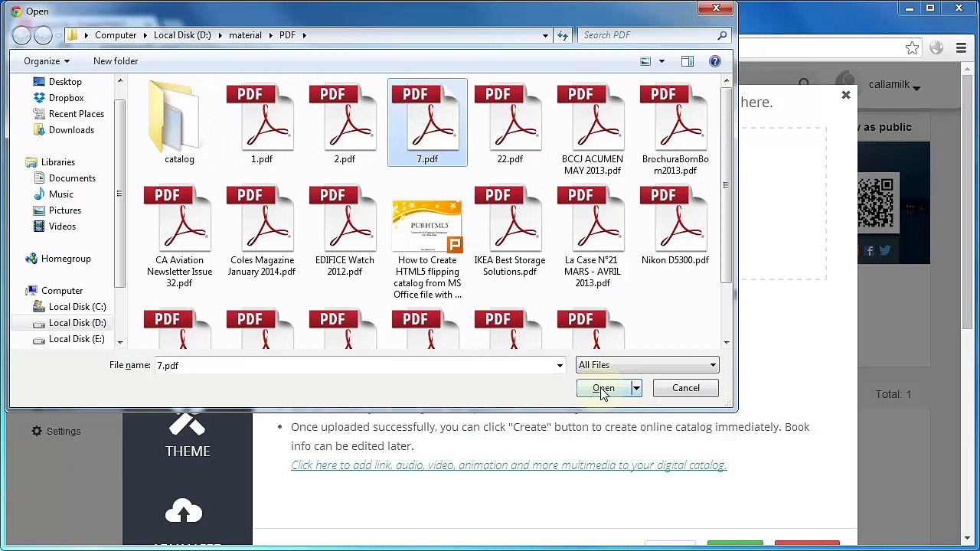Click the New folder button

pos(116,61)
